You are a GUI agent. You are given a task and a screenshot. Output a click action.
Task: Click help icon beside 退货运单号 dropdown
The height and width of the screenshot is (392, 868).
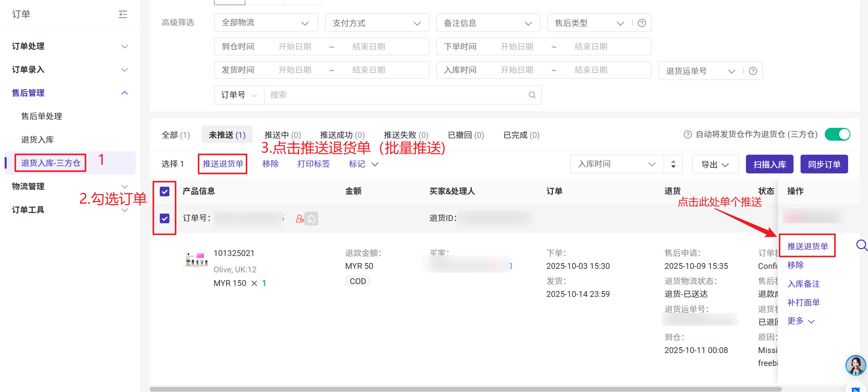pos(753,71)
